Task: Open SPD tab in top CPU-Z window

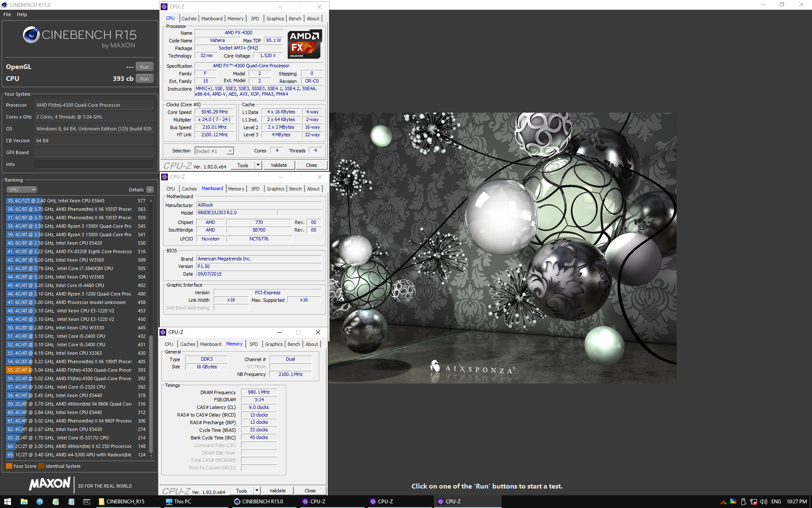Action: pyautogui.click(x=255, y=19)
